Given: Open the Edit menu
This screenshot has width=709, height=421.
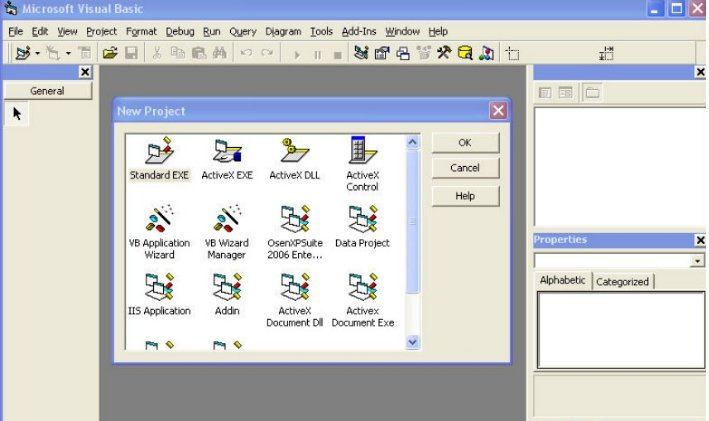Looking at the screenshot, I should [40, 31].
